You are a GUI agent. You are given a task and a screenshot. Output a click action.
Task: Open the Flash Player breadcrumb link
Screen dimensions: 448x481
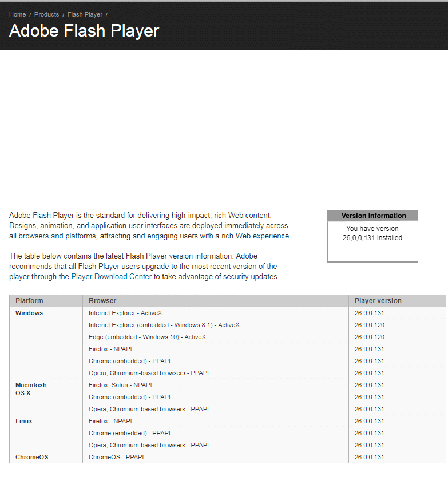tap(85, 14)
